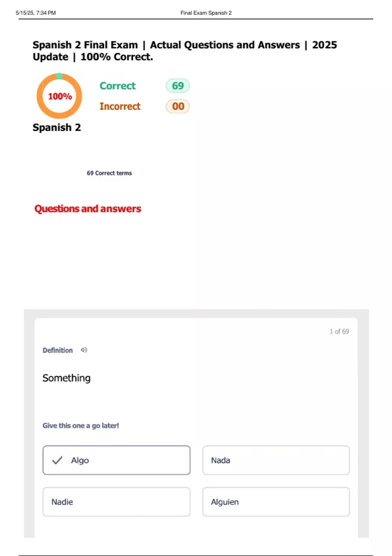
Task: Click the Correct label
Action: click(x=118, y=86)
